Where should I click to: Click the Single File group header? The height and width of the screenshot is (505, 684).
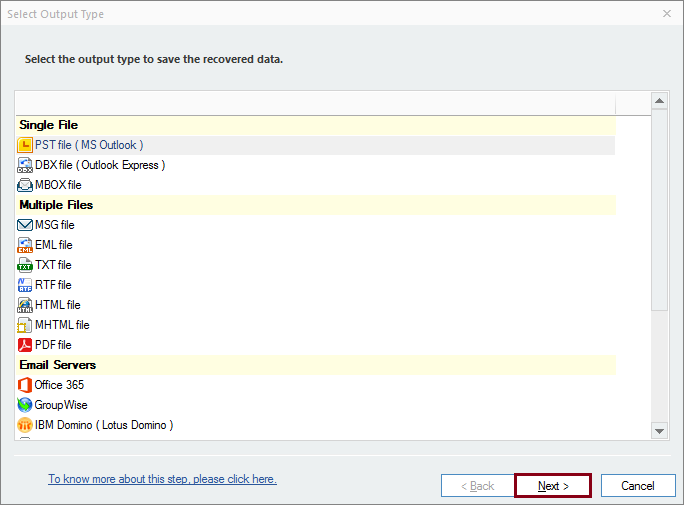tap(315, 125)
